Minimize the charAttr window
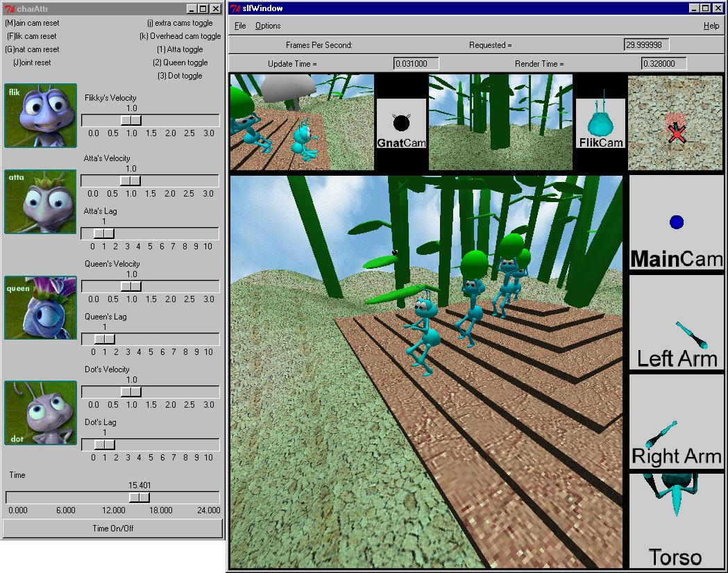 point(192,9)
